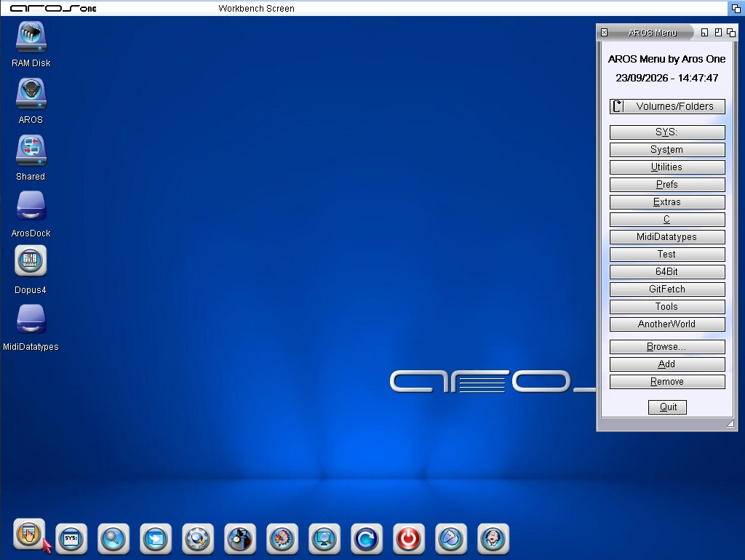
Task: Open Tools in the AROS Menu
Action: coord(667,307)
